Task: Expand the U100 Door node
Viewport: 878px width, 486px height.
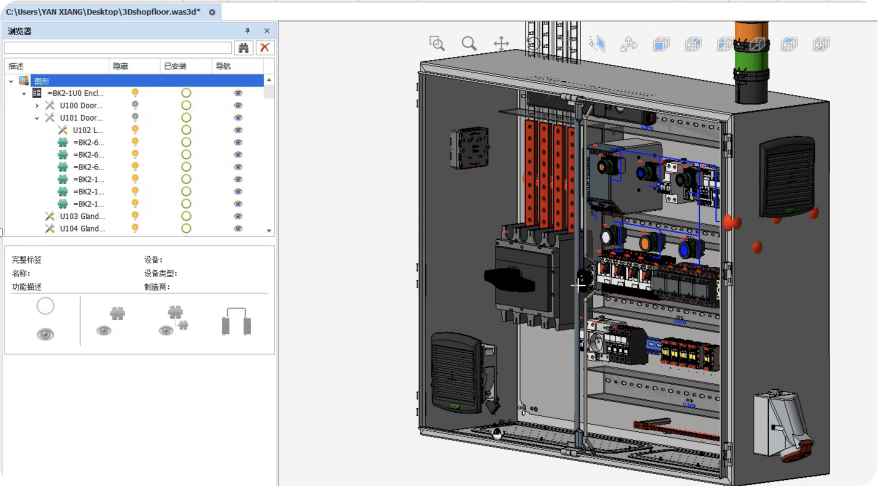Action: coord(37,106)
